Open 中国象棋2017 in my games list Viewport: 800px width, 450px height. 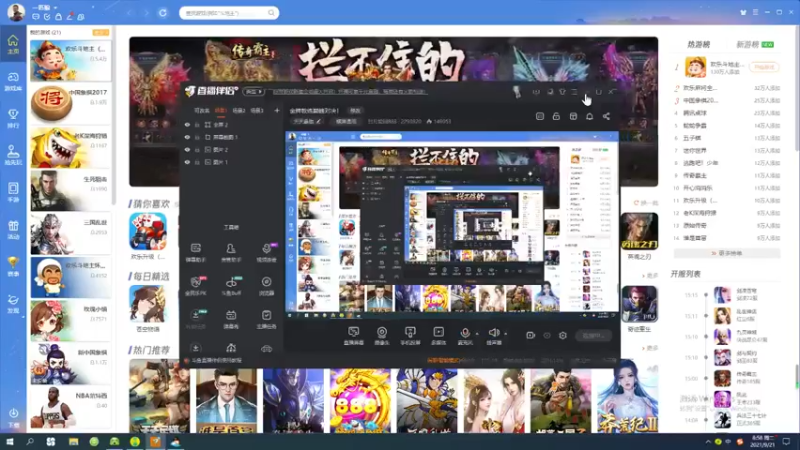(x=70, y=104)
